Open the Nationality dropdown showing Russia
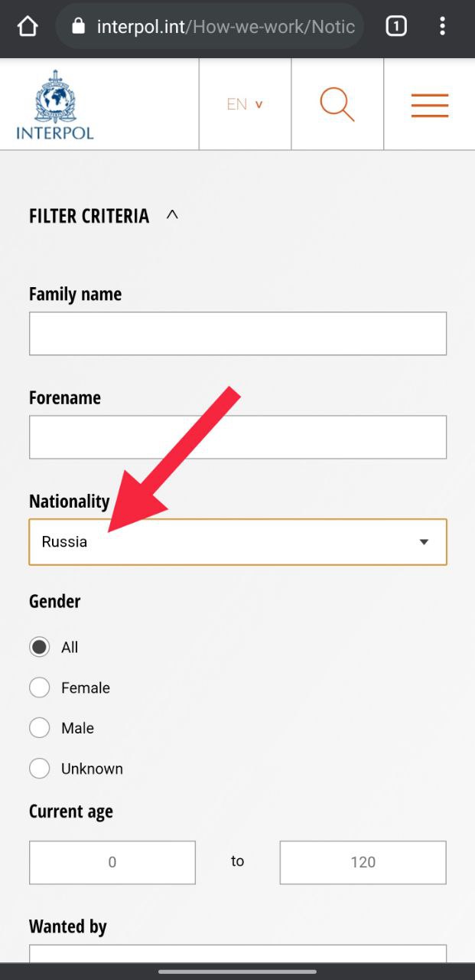Image resolution: width=475 pixels, height=980 pixels. click(x=238, y=542)
